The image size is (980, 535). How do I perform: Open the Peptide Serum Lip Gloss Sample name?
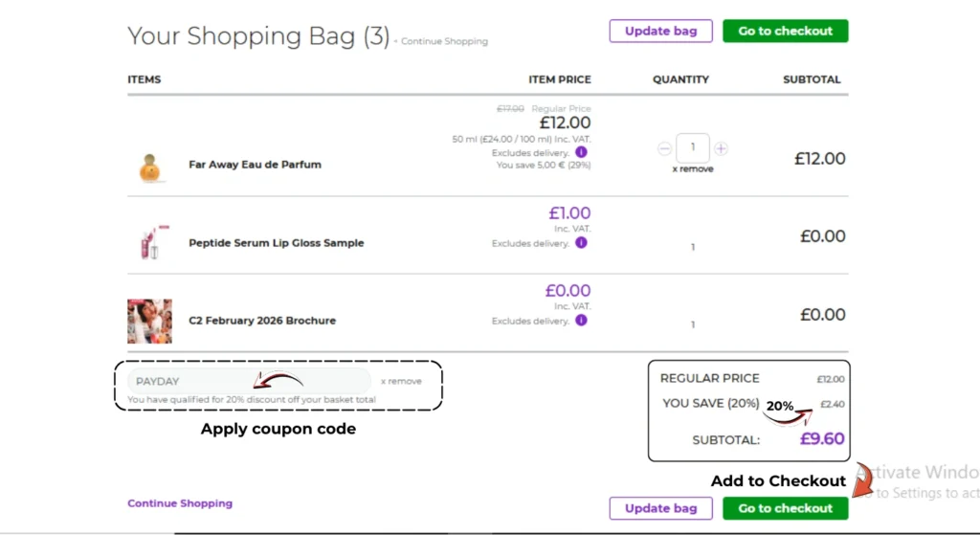pos(276,243)
